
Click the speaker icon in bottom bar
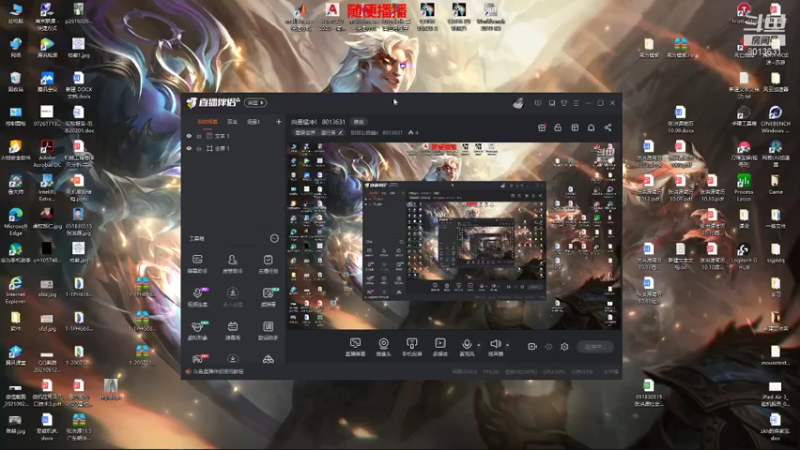click(495, 344)
